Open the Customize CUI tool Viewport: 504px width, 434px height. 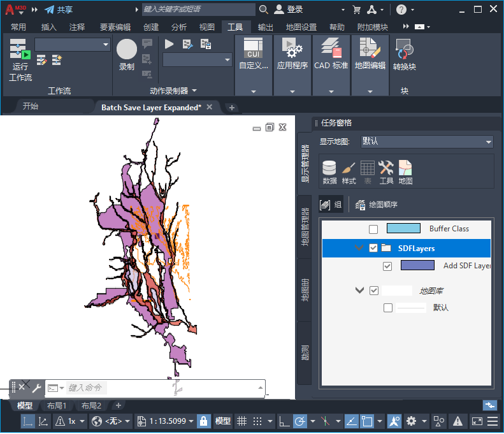click(x=254, y=48)
